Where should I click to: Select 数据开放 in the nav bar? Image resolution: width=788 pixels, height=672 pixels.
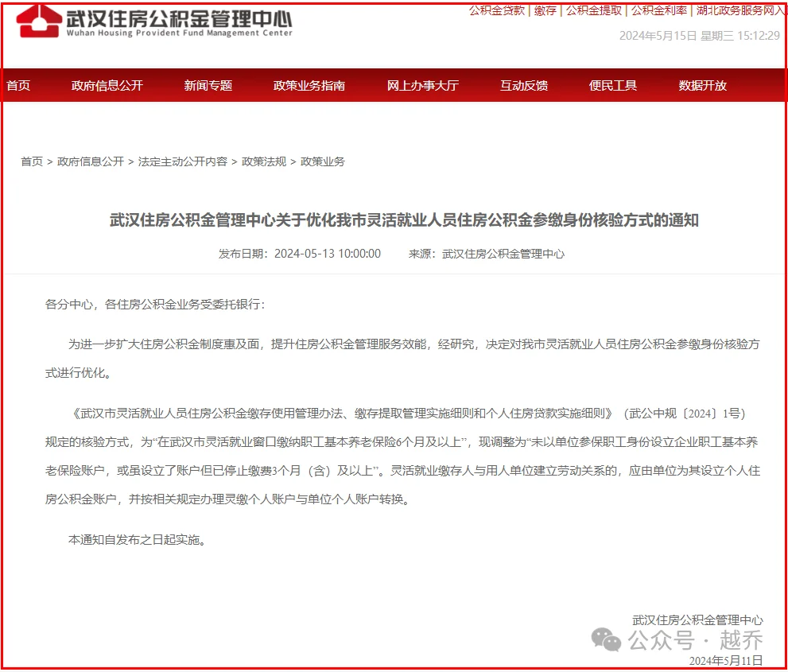[x=703, y=85]
